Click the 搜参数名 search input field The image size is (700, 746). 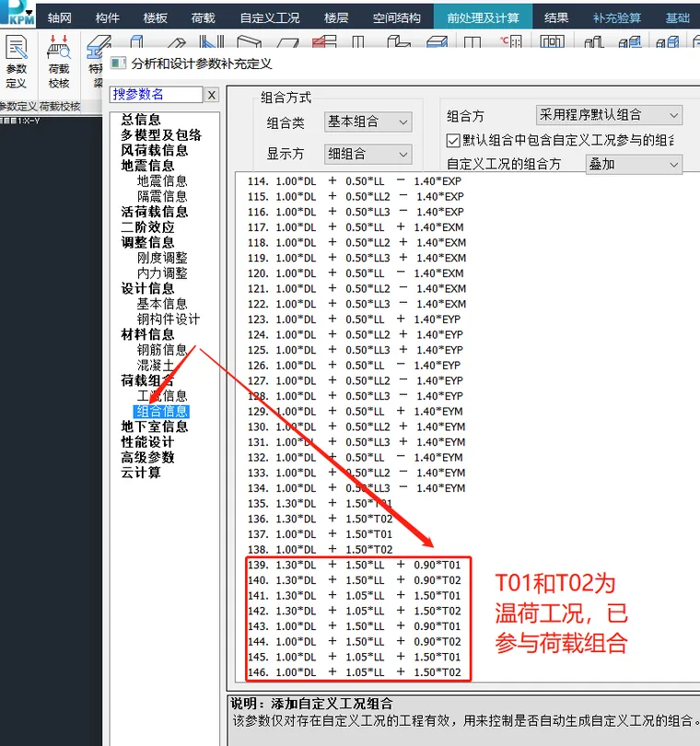157,94
